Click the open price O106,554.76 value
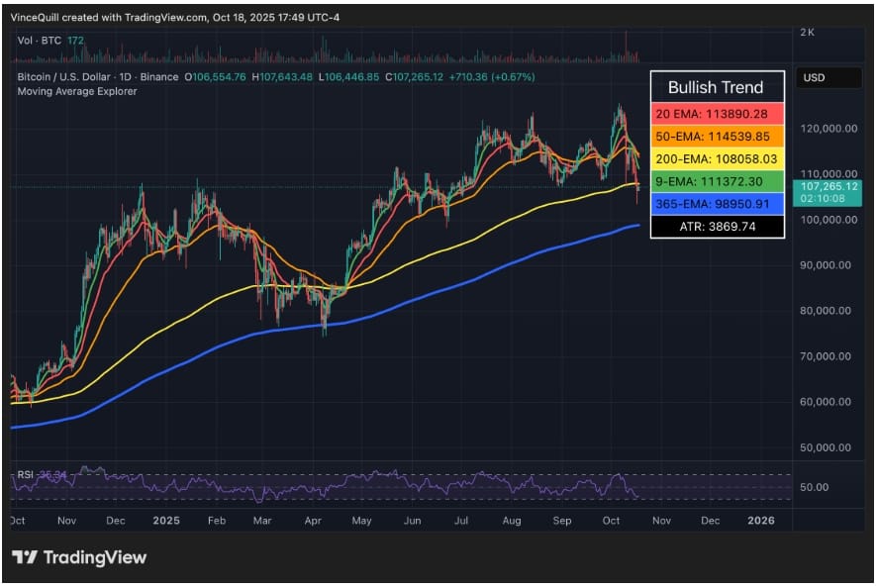Image resolution: width=877 pixels, height=588 pixels. (216, 76)
